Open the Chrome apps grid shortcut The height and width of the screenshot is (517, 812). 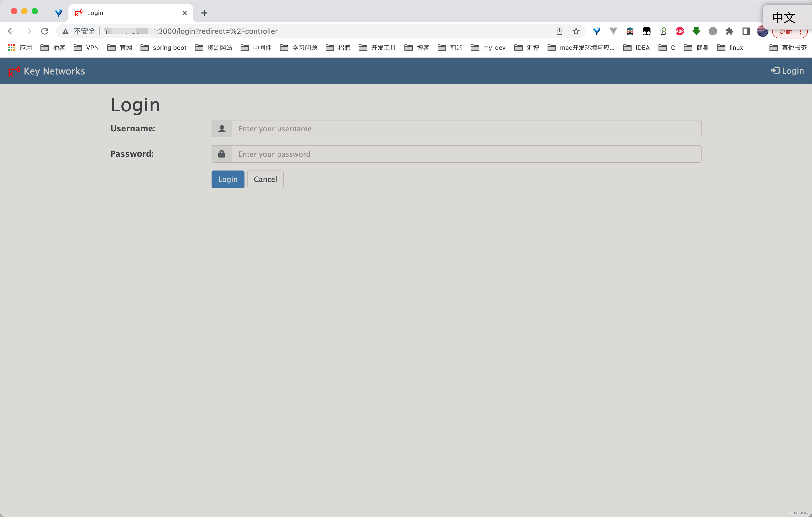pos(11,47)
